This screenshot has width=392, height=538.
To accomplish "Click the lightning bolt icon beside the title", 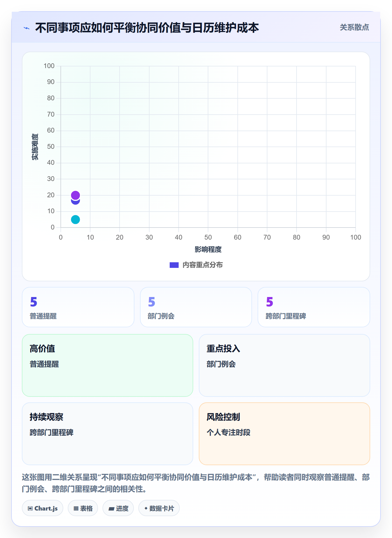I will click(27, 28).
